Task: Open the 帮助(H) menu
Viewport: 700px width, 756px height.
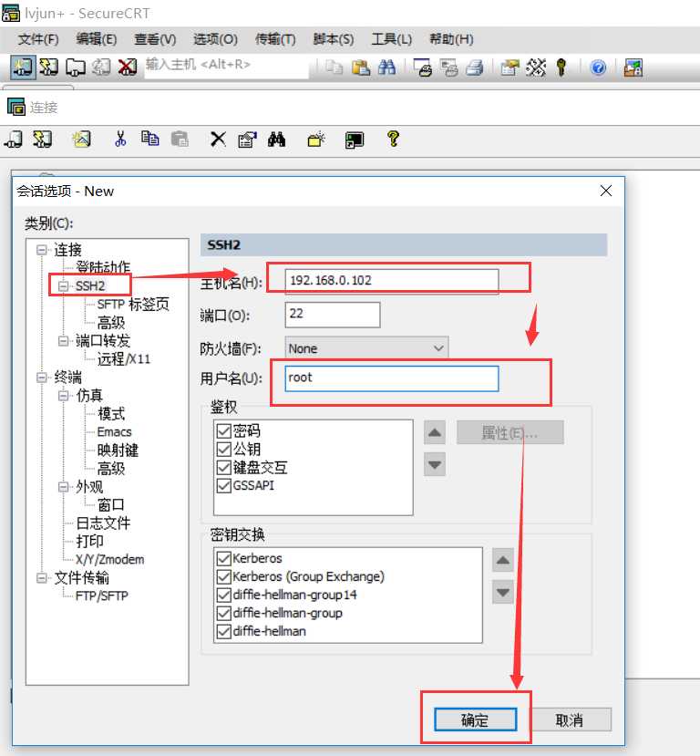Action: 451,39
